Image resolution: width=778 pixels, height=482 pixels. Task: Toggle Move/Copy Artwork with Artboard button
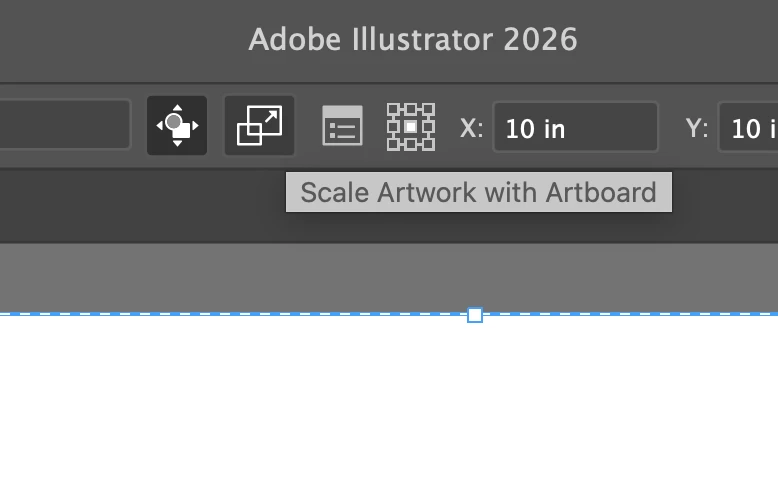[177, 126]
